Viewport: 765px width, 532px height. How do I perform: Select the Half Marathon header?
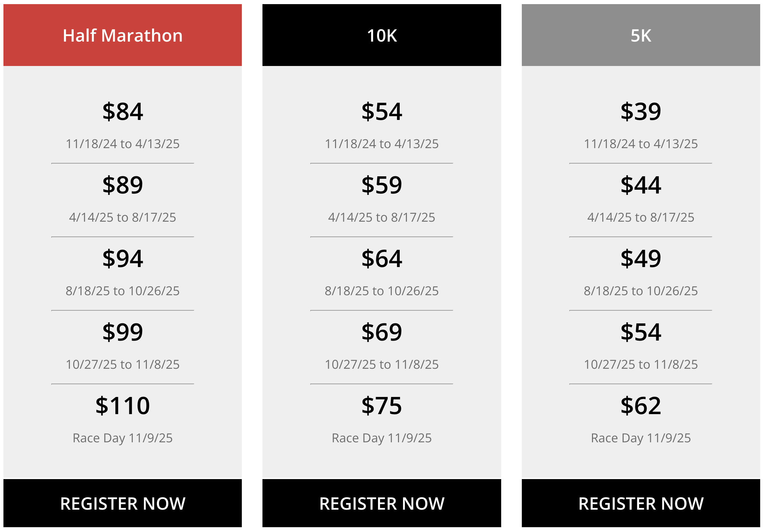click(x=122, y=35)
